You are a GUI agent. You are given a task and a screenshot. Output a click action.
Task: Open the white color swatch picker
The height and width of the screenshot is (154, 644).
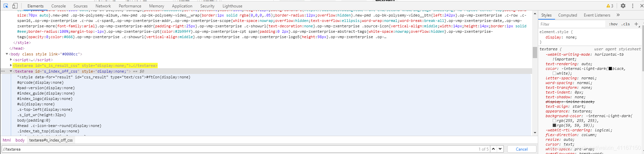tap(554, 73)
